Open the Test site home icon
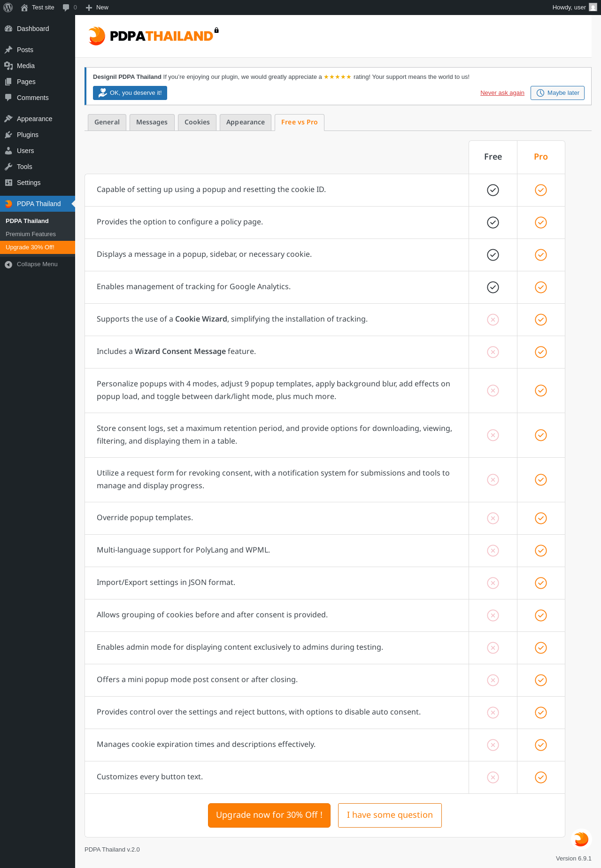This screenshot has height=868, width=601. coord(24,8)
